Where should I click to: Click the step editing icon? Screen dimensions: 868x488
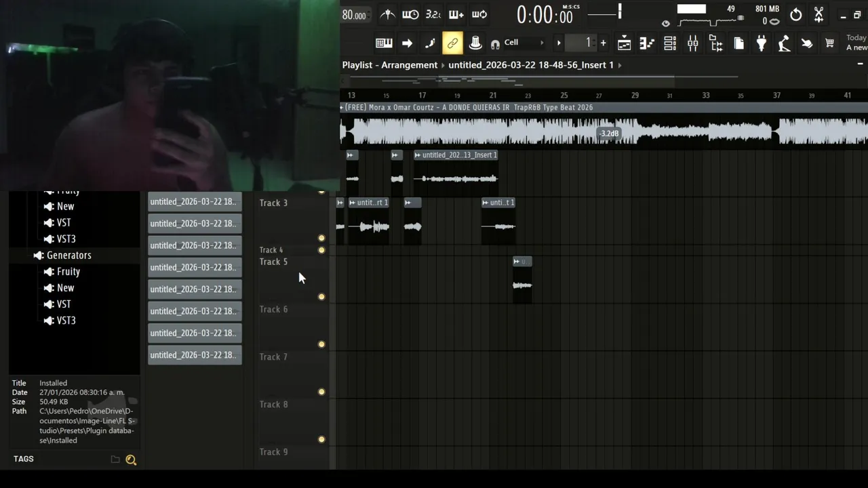[x=430, y=43]
